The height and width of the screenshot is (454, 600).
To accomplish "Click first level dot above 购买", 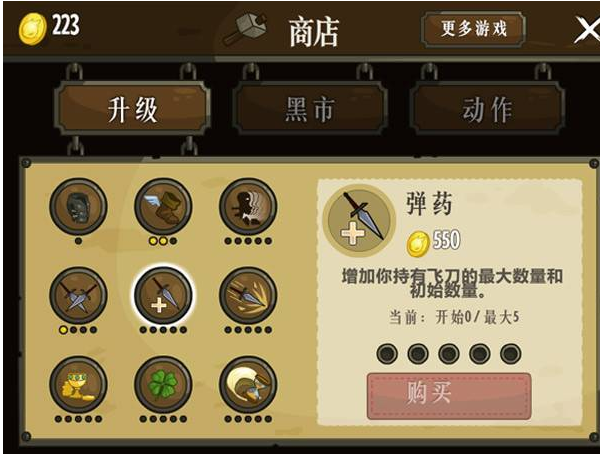I will (387, 353).
